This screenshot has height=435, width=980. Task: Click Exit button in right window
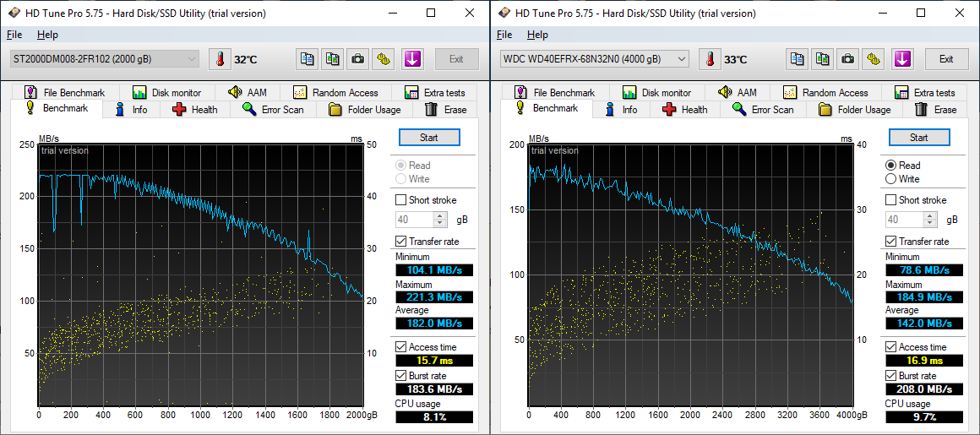[946, 59]
